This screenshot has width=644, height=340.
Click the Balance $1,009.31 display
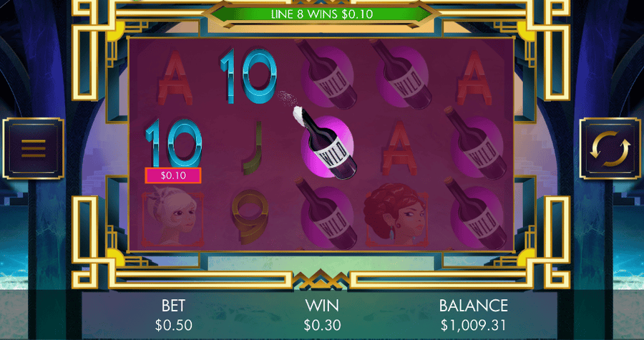tap(473, 316)
